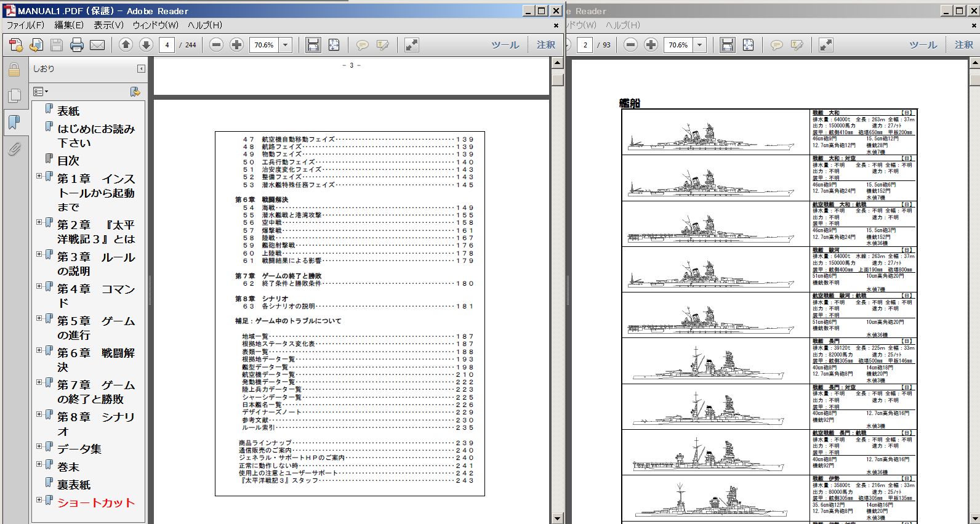980x524 pixels.
Task: Click the 70.6% zoom field in MANUAL1 toolbar
Action: click(264, 45)
